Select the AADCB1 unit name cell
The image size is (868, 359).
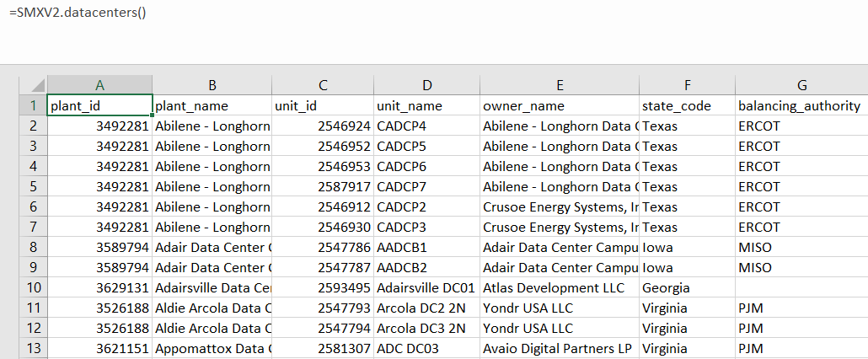[x=426, y=247]
